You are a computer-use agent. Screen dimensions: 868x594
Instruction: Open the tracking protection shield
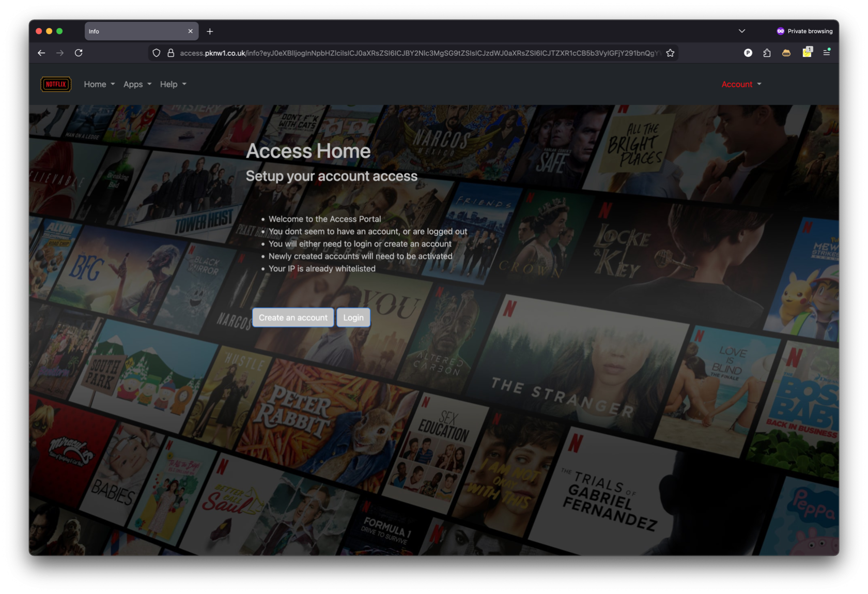[156, 53]
